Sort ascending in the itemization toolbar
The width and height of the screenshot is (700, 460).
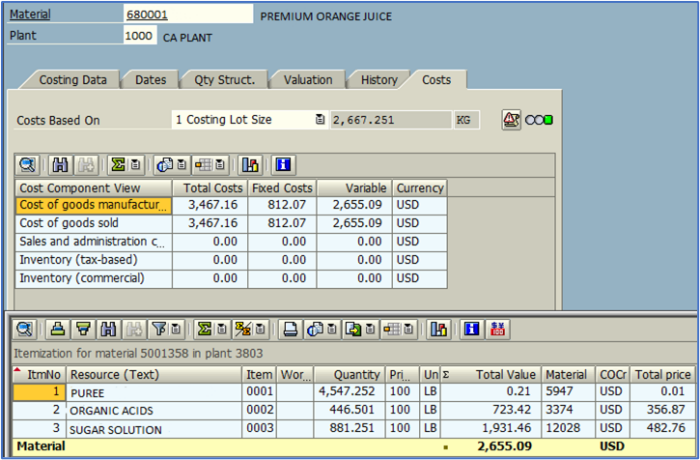click(x=58, y=330)
